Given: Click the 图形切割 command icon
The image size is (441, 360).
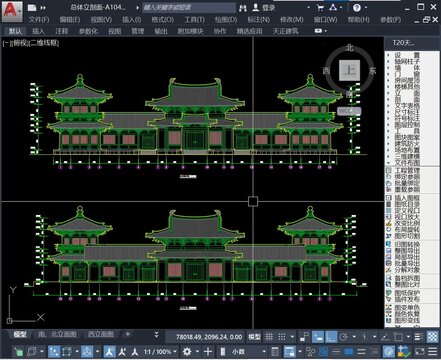Looking at the screenshot, I should [x=389, y=236].
